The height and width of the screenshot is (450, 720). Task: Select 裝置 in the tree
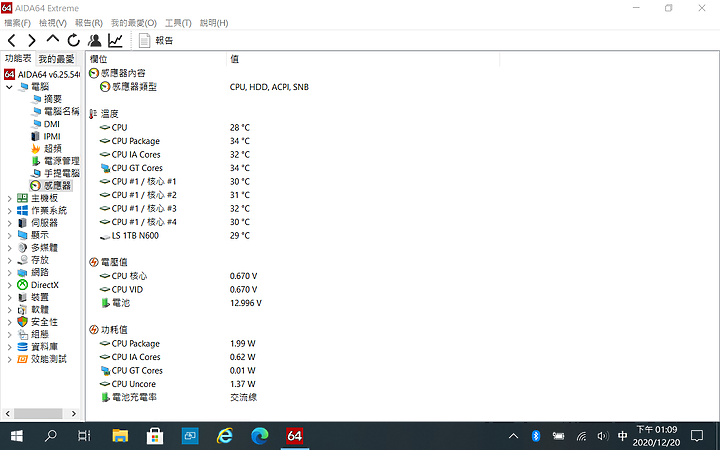[40, 298]
